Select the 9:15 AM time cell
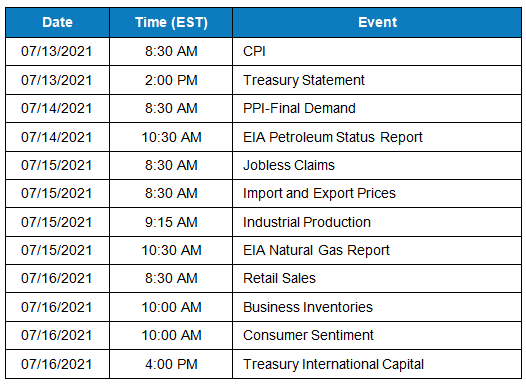Viewport: 526px width, 384px height. (x=171, y=222)
